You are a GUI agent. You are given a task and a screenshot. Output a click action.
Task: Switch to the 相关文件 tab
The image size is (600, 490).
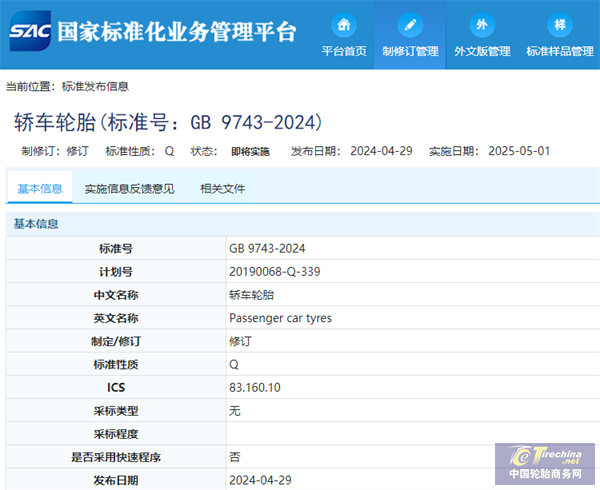click(x=222, y=188)
